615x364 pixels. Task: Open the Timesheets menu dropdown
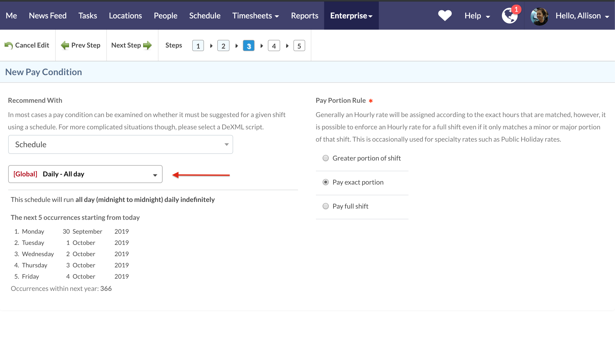click(255, 16)
